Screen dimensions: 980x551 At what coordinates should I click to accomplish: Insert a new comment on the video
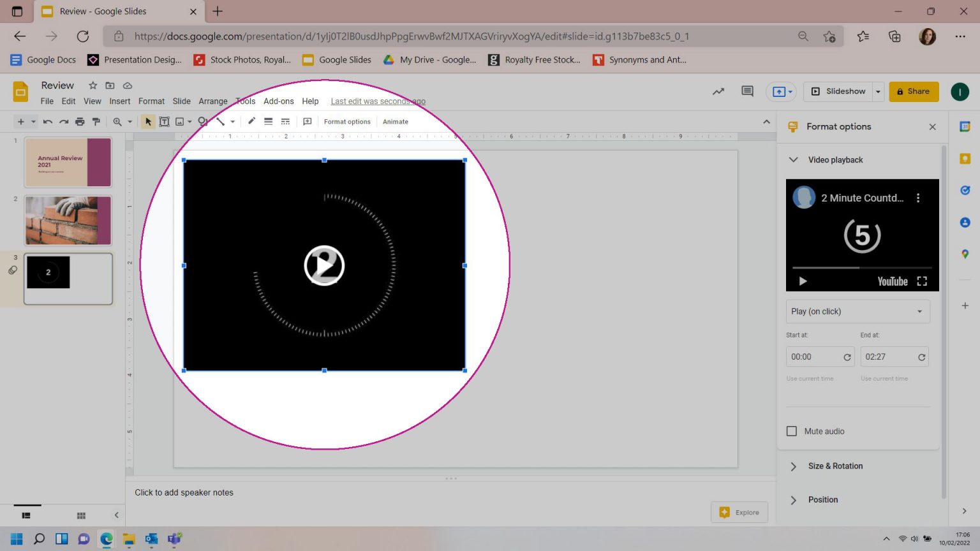(307, 121)
